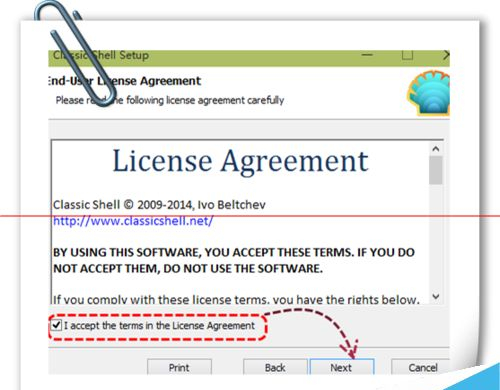Image resolution: width=500 pixels, height=390 pixels.
Task: Open the classicshell.net hyperlink
Action: (133, 221)
